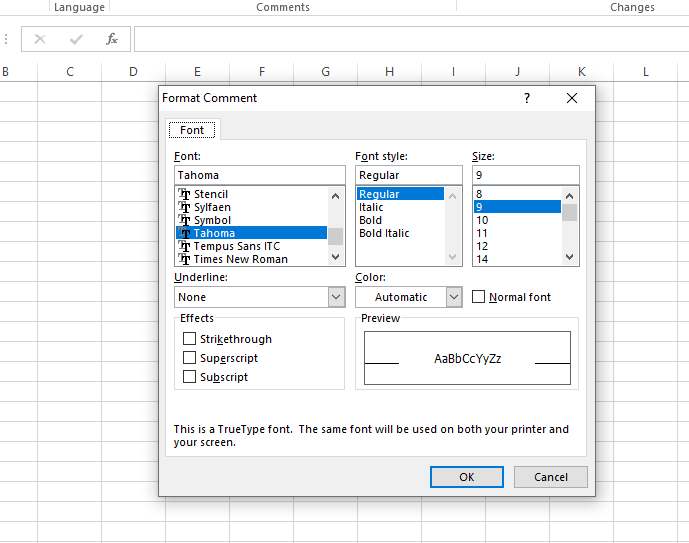
Task: Expand the Color Automatic dropdown
Action: [x=454, y=297]
